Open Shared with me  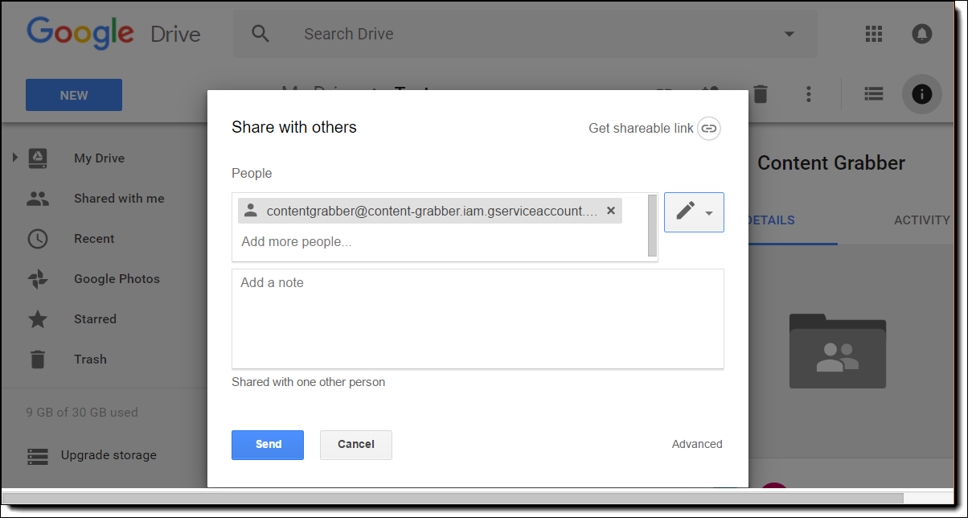[x=119, y=199]
